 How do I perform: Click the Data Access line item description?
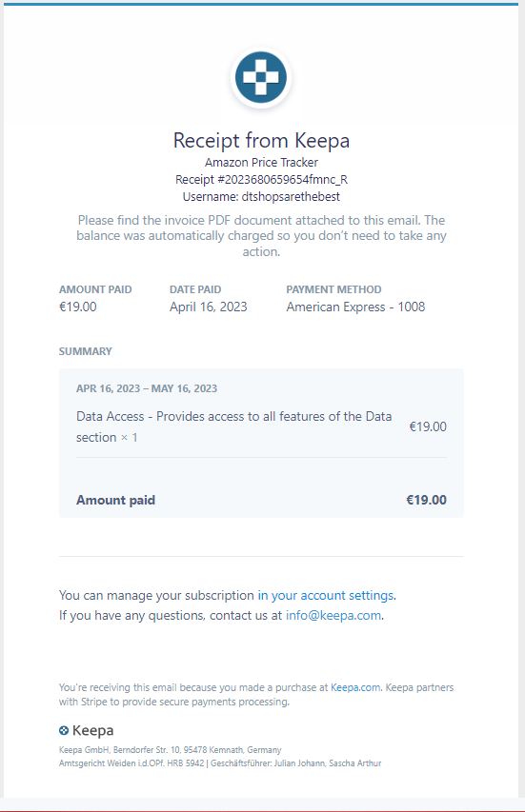click(x=233, y=426)
